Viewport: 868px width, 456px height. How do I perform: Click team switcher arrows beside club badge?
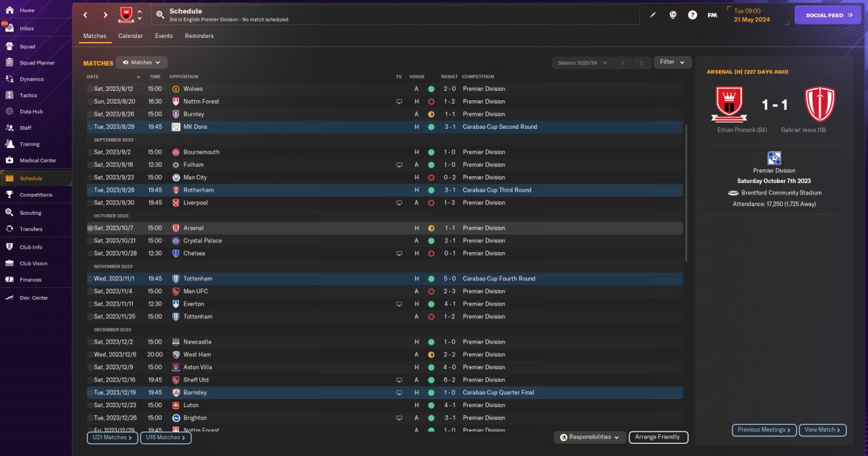point(140,15)
